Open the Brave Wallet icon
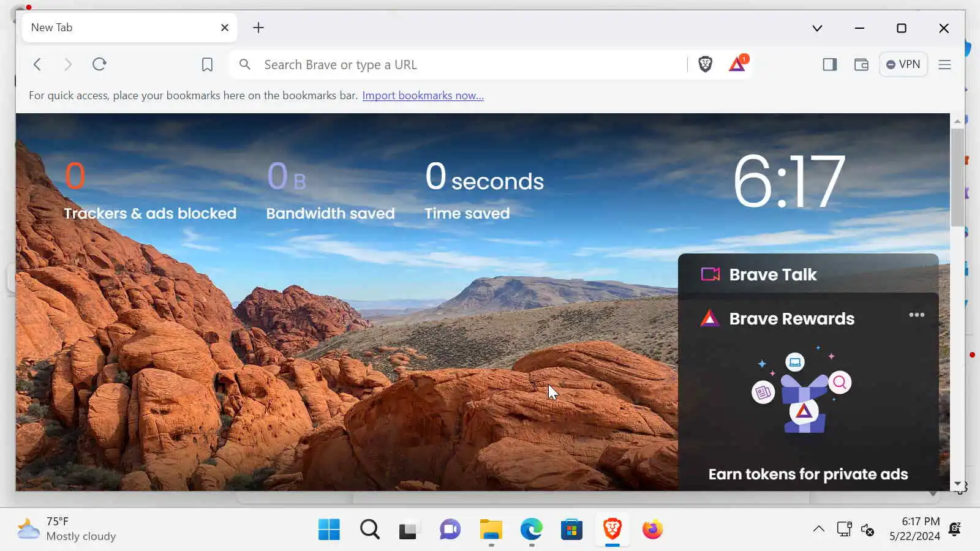 [x=861, y=64]
